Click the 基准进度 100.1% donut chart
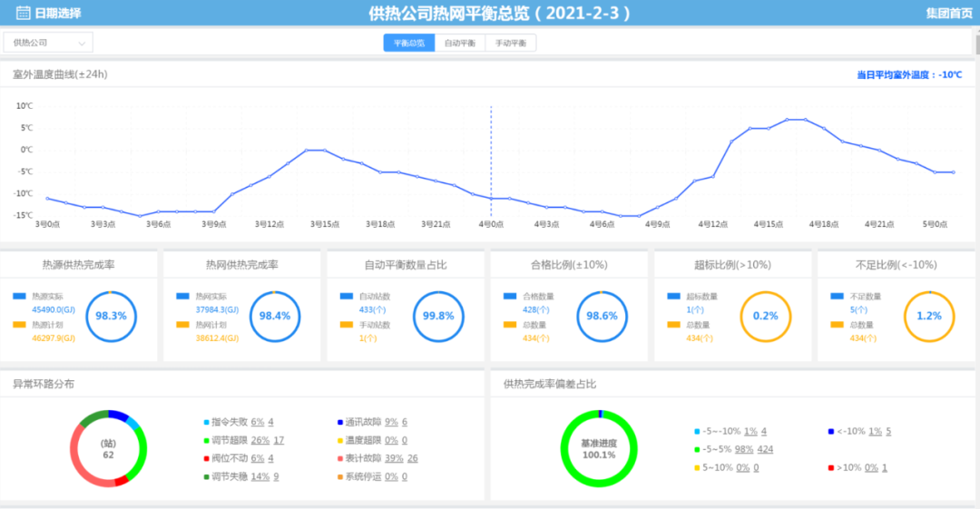This screenshot has height=509, width=980. pyautogui.click(x=599, y=448)
